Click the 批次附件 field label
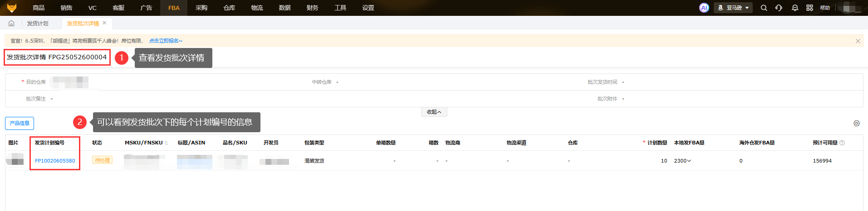This screenshot has height=211, width=868. point(607,99)
